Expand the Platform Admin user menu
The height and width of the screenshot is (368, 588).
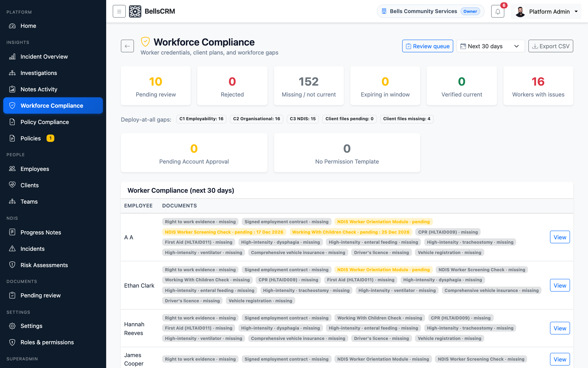(x=546, y=11)
